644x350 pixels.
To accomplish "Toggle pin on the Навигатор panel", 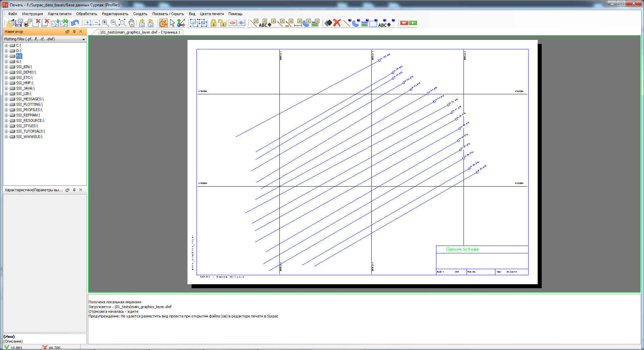I will tap(74, 32).
